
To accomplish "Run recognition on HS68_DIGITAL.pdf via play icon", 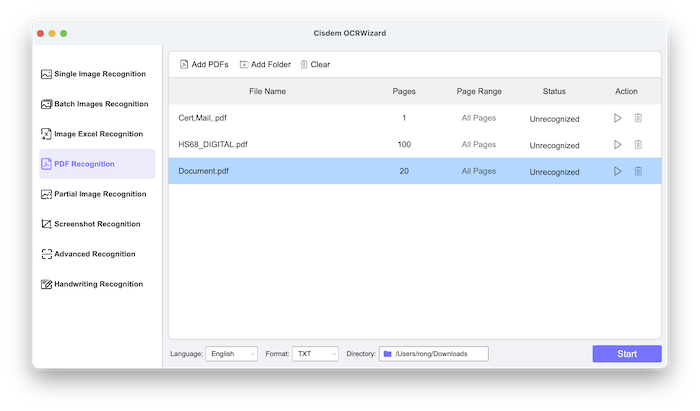I will [x=617, y=145].
